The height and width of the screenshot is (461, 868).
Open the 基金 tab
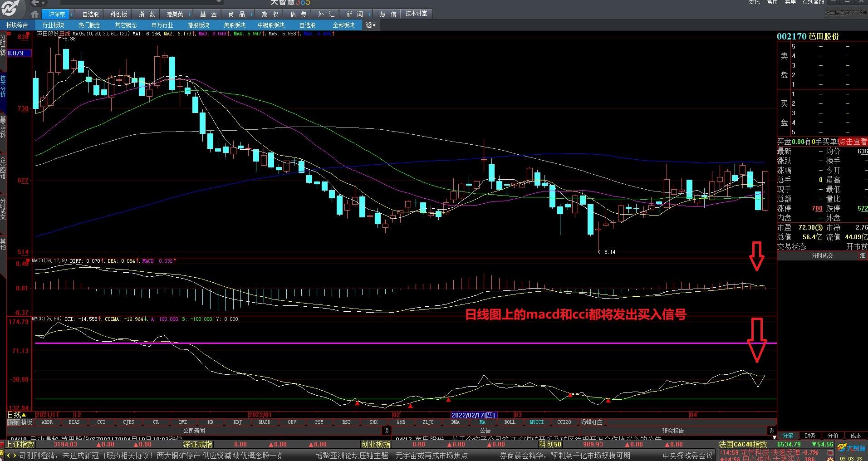pos(208,14)
